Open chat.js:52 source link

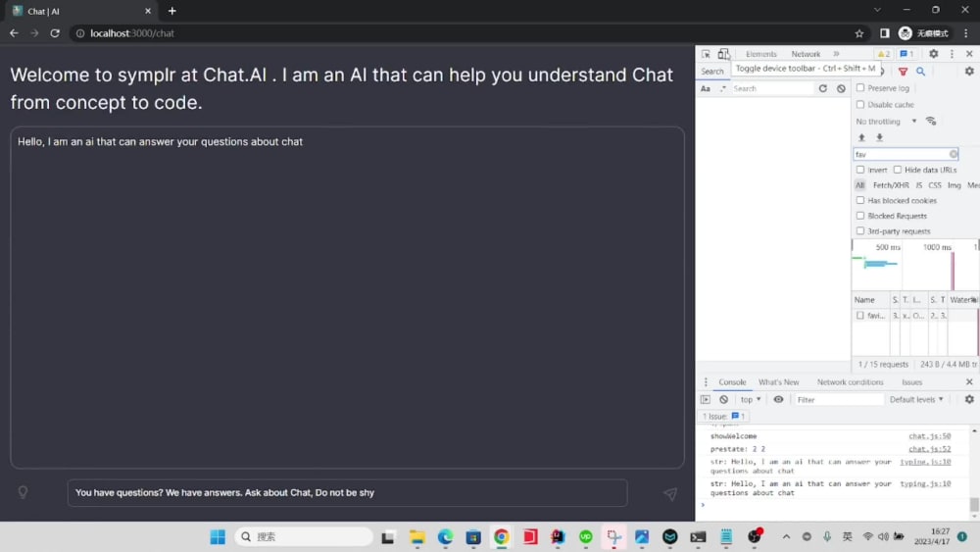click(x=929, y=449)
